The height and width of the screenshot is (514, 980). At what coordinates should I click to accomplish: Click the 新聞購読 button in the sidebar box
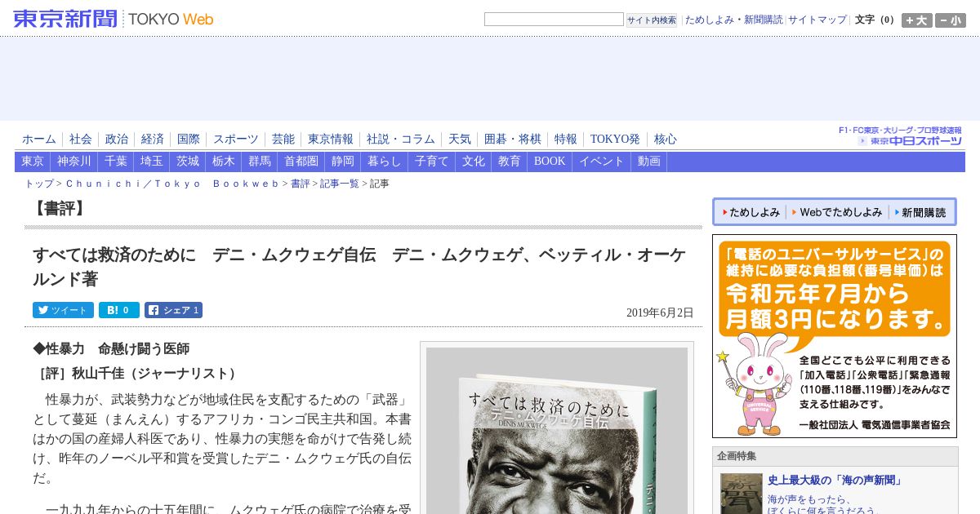click(x=920, y=212)
